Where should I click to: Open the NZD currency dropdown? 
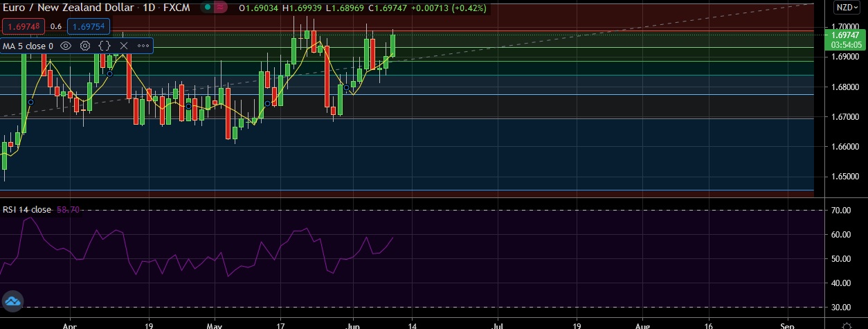847,8
